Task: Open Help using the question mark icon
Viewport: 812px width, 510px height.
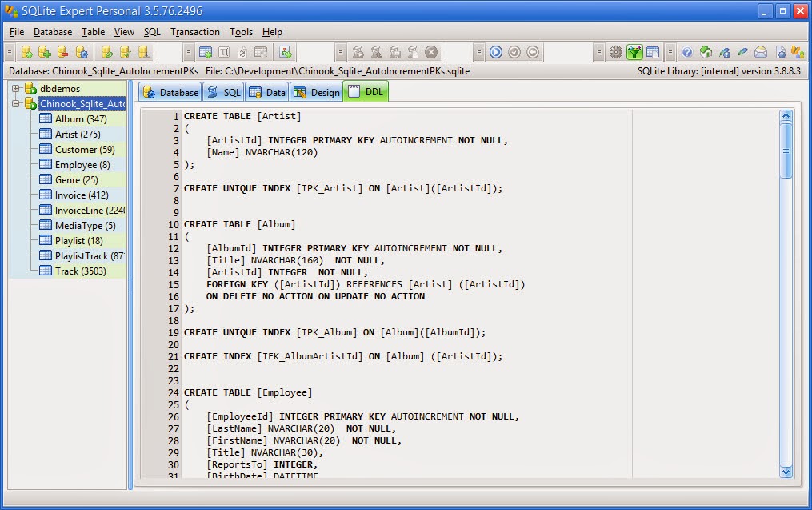Action: (686, 51)
